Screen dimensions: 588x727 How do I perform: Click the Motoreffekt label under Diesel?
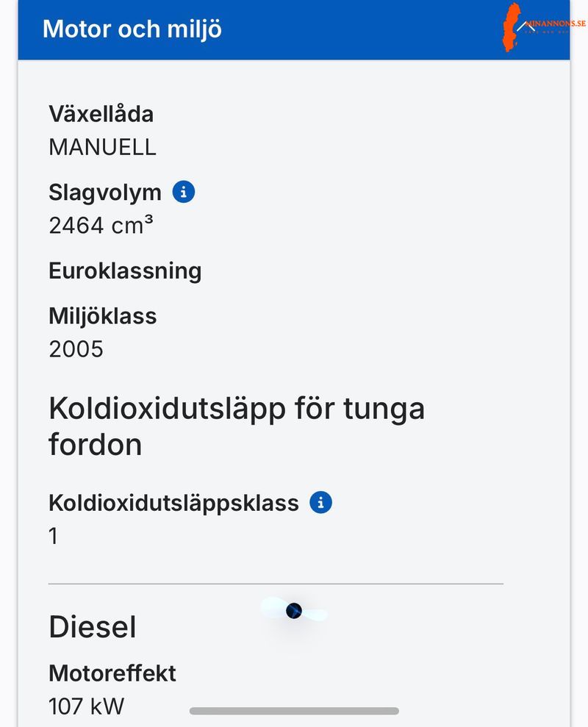click(x=112, y=672)
